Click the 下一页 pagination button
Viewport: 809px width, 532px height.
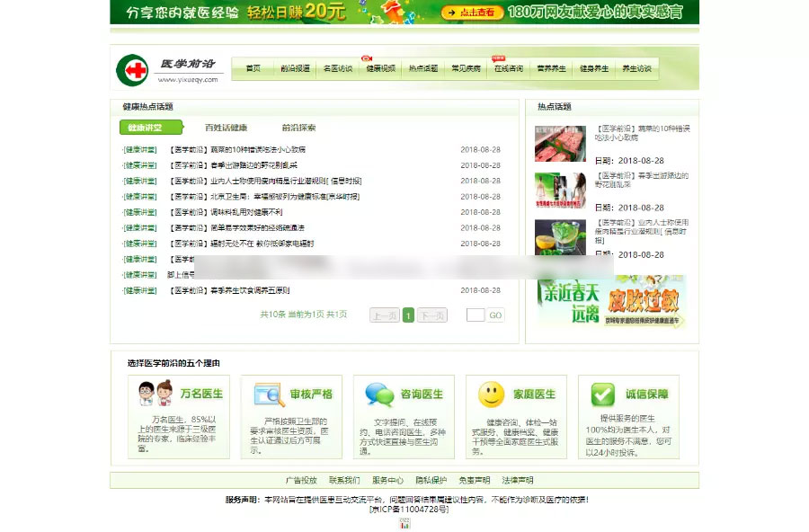coord(432,315)
